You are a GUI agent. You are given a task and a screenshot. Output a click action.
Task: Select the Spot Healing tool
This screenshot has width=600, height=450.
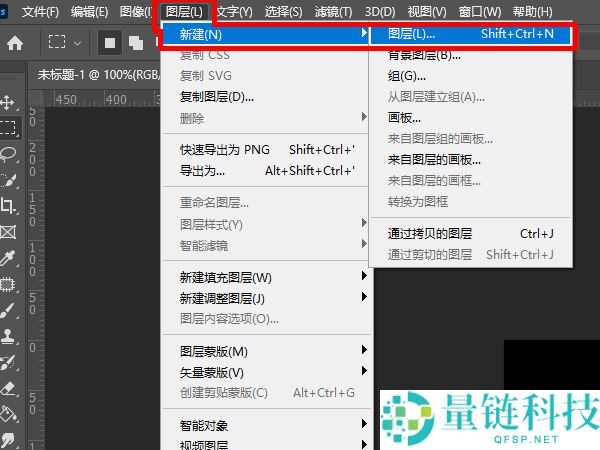(8, 284)
